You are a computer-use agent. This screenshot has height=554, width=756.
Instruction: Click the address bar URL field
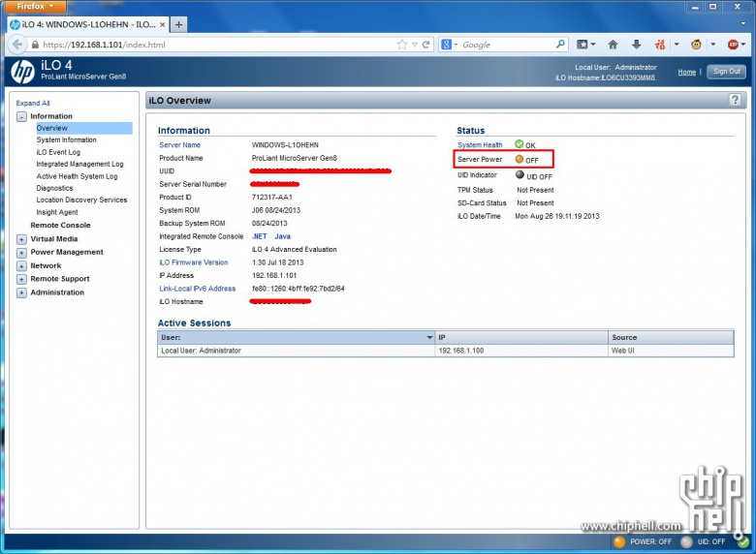(217, 45)
